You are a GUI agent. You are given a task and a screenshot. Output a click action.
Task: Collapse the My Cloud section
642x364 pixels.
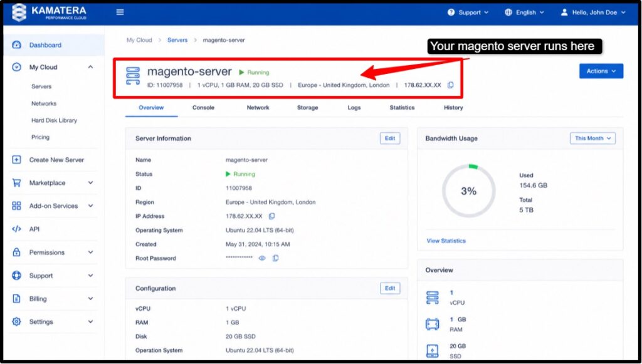(x=90, y=67)
